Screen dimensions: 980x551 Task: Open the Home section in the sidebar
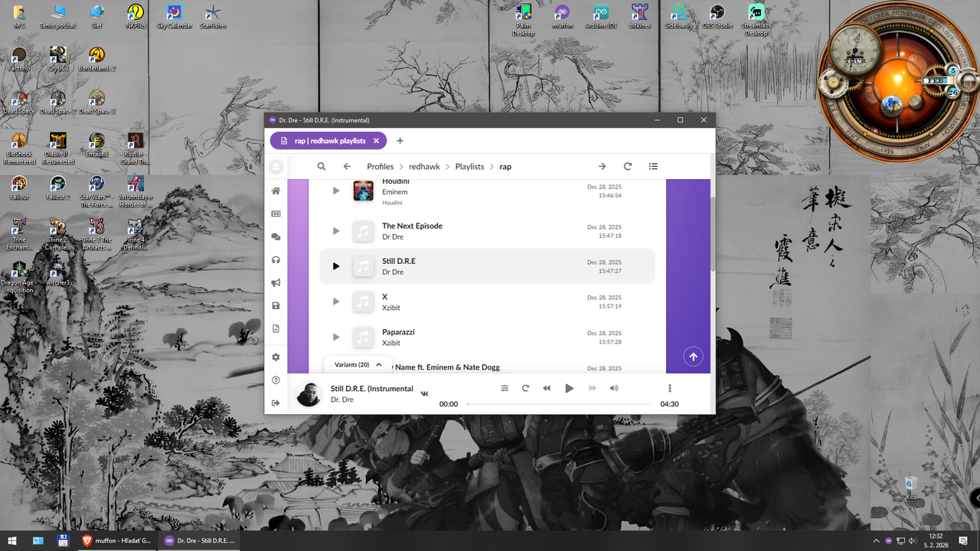pos(276,191)
